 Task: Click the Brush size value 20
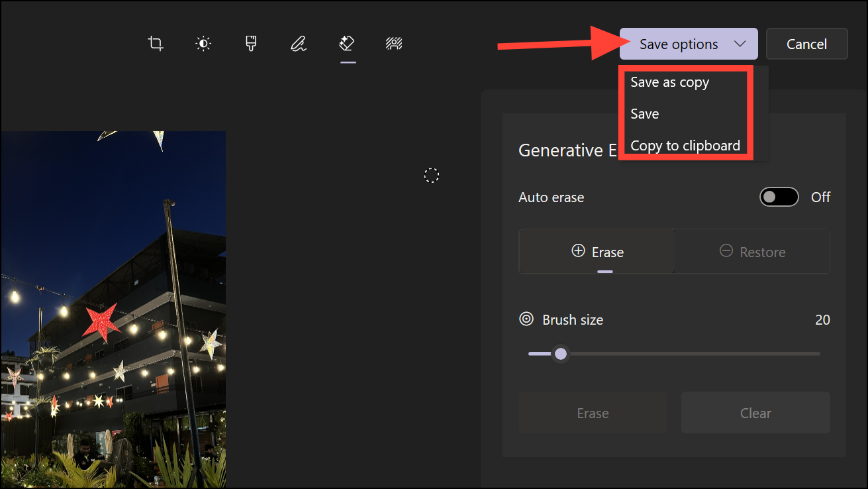tap(822, 320)
